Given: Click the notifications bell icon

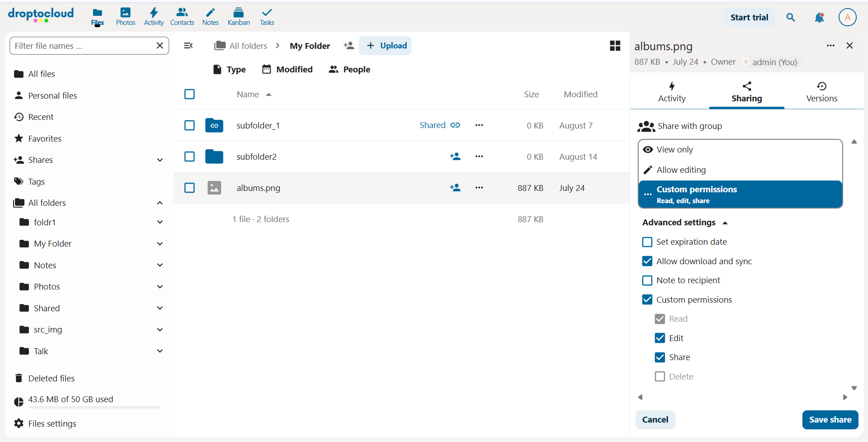Looking at the screenshot, I should (x=819, y=18).
